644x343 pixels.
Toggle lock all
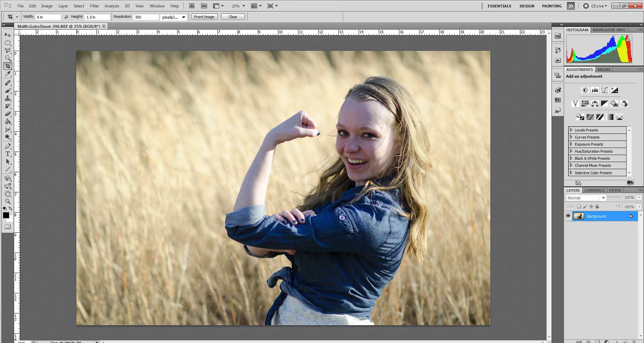click(597, 207)
